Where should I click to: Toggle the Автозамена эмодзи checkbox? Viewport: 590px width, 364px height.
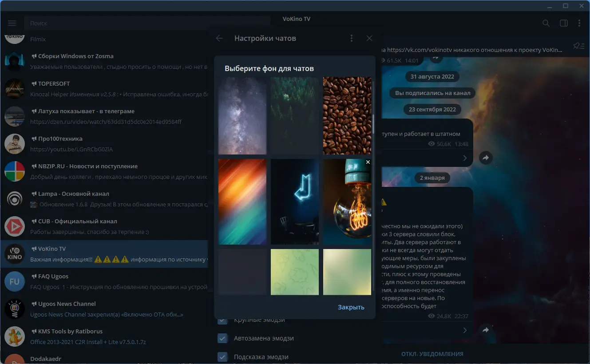point(222,338)
